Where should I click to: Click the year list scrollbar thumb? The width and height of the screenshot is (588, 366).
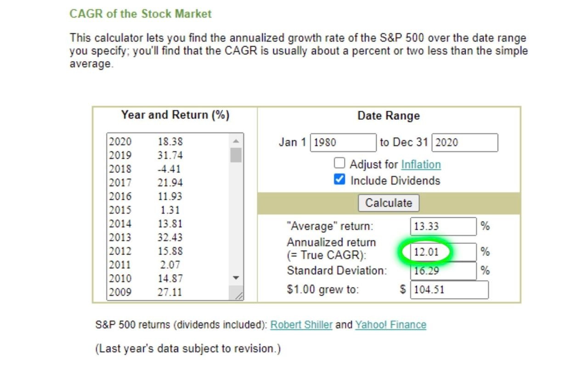pyautogui.click(x=236, y=155)
